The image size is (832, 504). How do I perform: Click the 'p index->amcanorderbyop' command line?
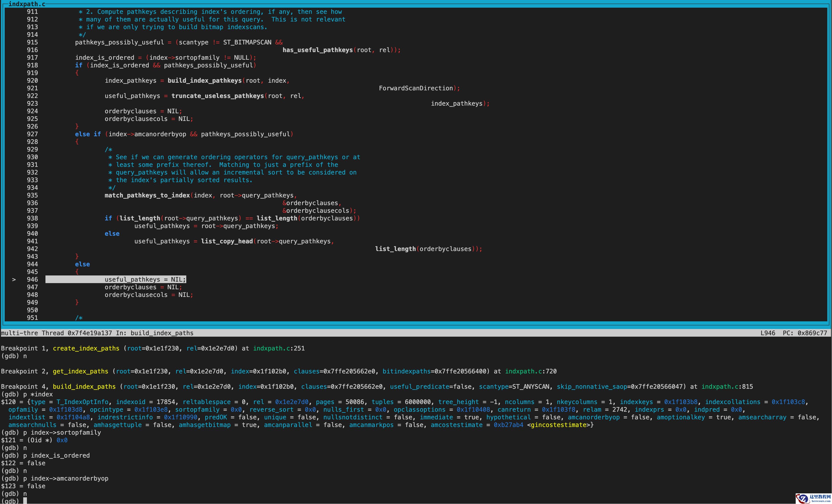66,478
